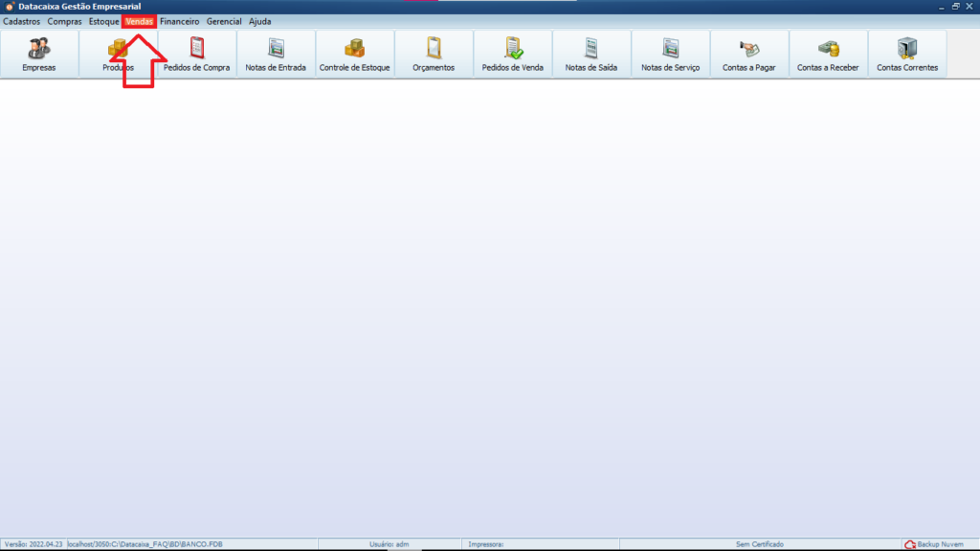Click Backup Nuvem in the status bar
Screen dimensions: 980x551
934,544
